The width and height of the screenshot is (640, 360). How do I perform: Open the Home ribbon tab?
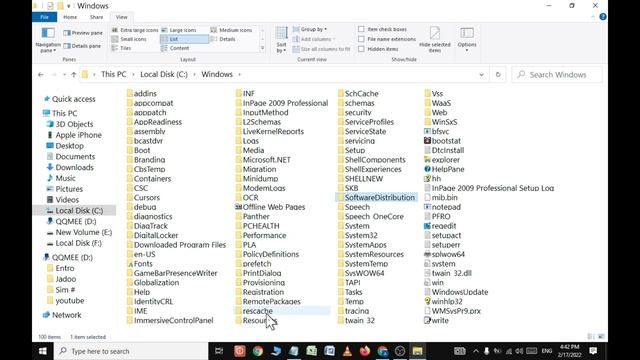70,17
